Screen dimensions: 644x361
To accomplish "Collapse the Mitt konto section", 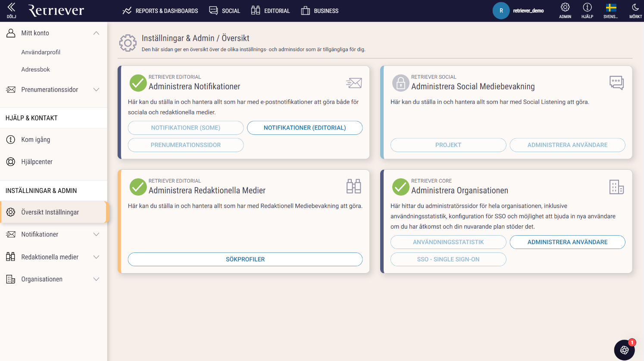I will [x=96, y=33].
